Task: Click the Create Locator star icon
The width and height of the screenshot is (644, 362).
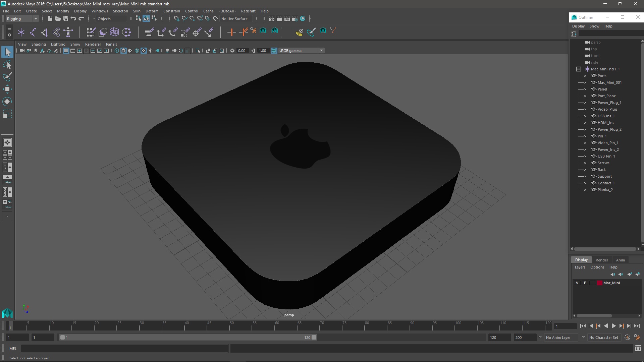Action: (x=21, y=32)
